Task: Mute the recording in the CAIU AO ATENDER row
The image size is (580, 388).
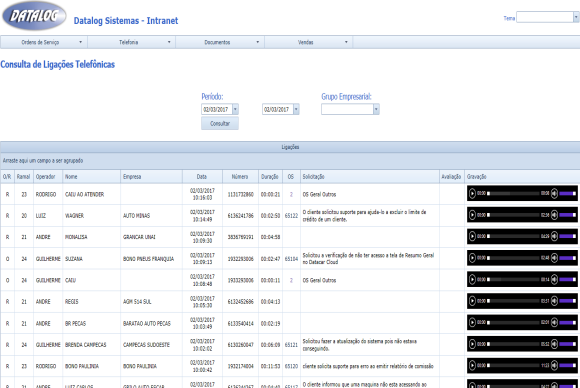Action: [554, 193]
